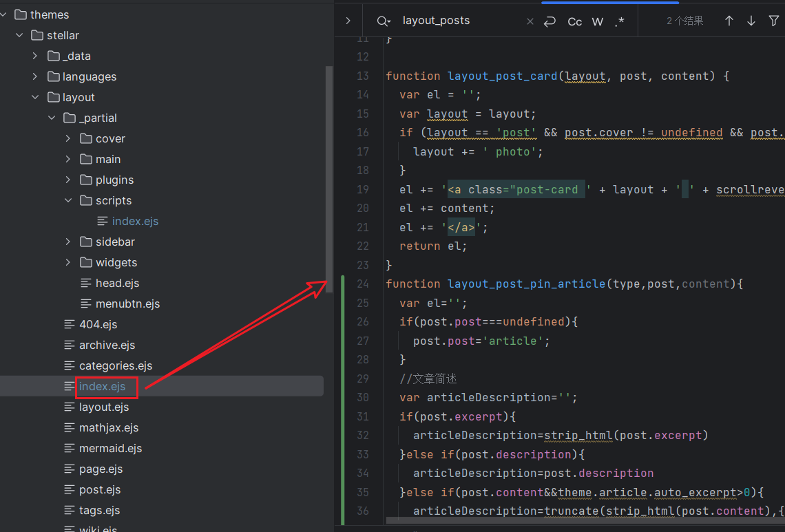Toggle match case (Cc) option
The width and height of the screenshot is (785, 532).
click(x=574, y=21)
